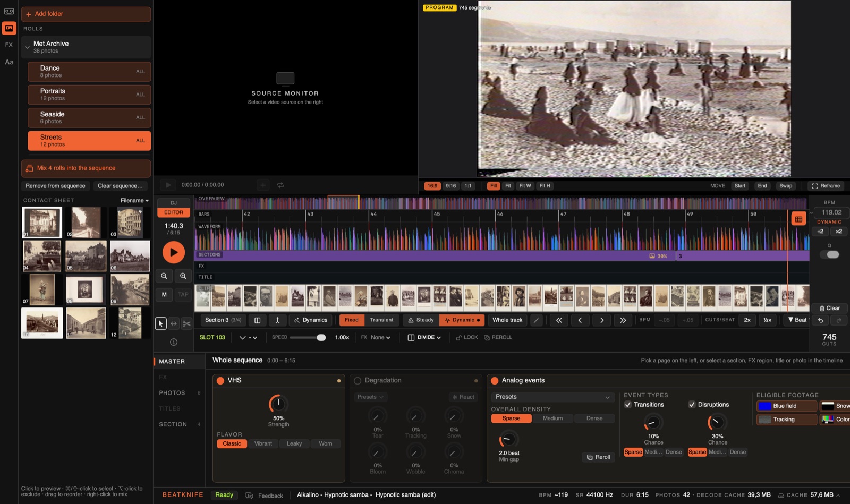This screenshot has width=850, height=504.
Task: Open the FX None dropdown
Action: (x=380, y=338)
